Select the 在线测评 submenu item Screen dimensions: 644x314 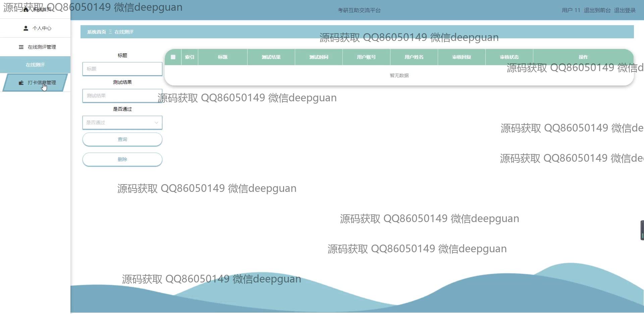click(x=35, y=65)
